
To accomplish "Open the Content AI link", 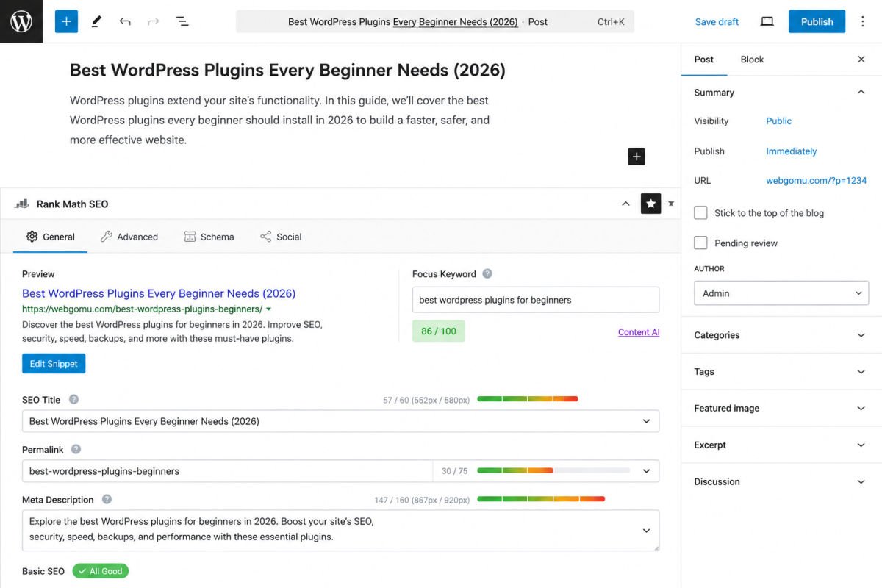I will [639, 332].
